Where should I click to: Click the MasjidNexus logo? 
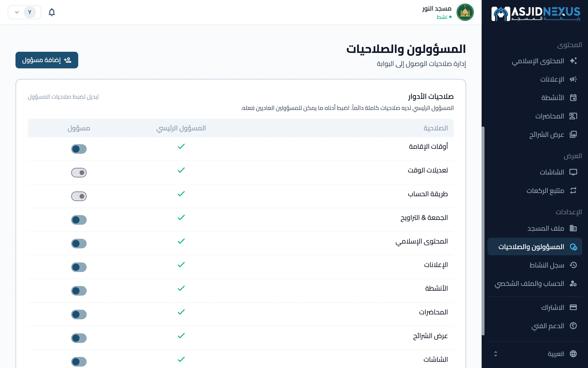pyautogui.click(x=536, y=14)
